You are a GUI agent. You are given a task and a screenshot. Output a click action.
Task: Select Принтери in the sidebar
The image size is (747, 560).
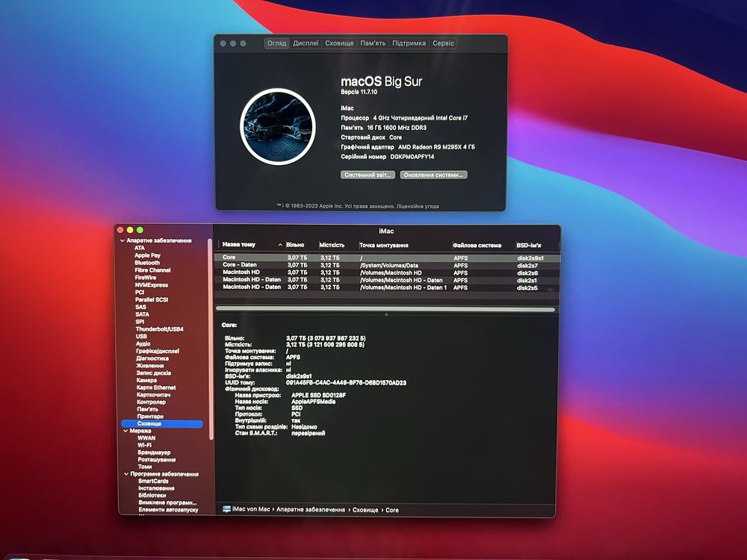(151, 416)
